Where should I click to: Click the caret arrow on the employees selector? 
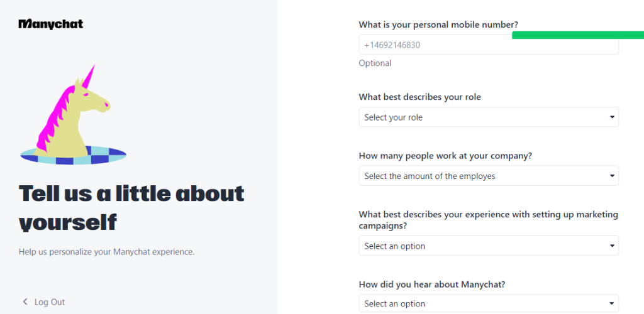(x=612, y=176)
